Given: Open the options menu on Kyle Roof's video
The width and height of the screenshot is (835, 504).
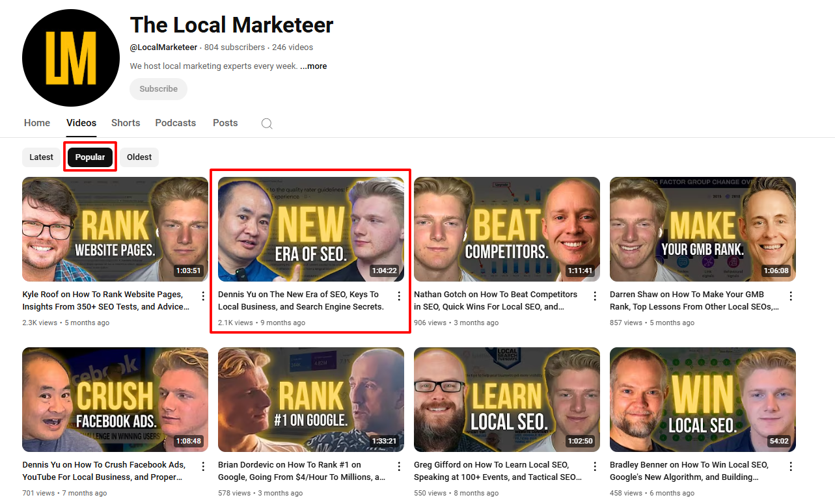Looking at the screenshot, I should pos(202,296).
